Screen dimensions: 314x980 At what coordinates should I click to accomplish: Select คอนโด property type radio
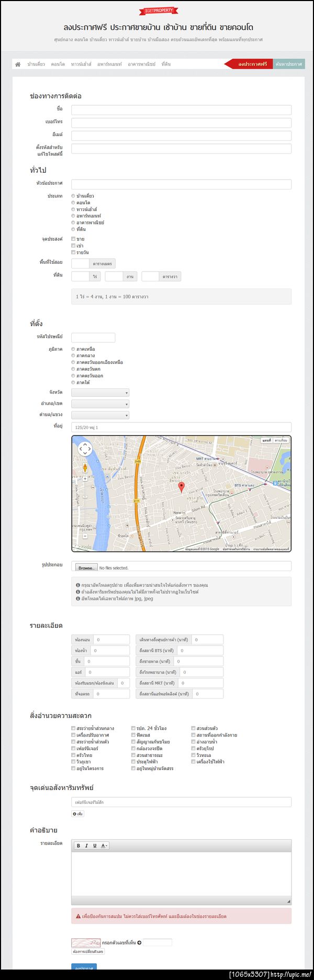coord(73,203)
